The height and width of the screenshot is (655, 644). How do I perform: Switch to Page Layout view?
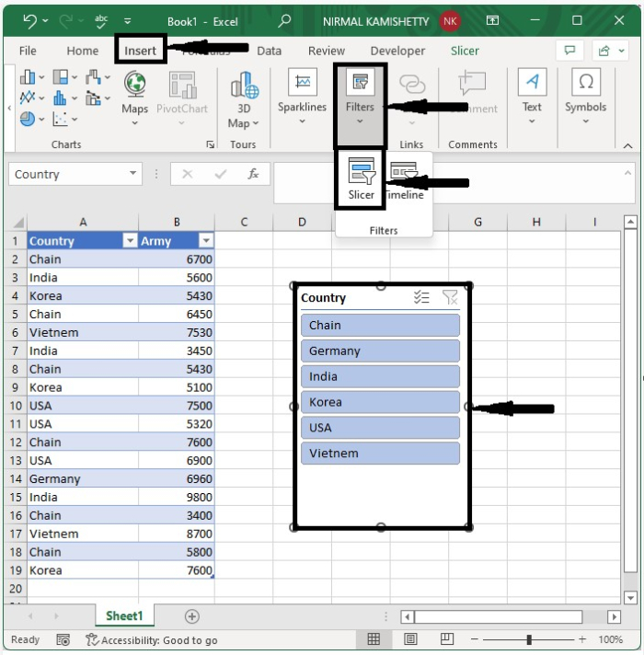(410, 639)
